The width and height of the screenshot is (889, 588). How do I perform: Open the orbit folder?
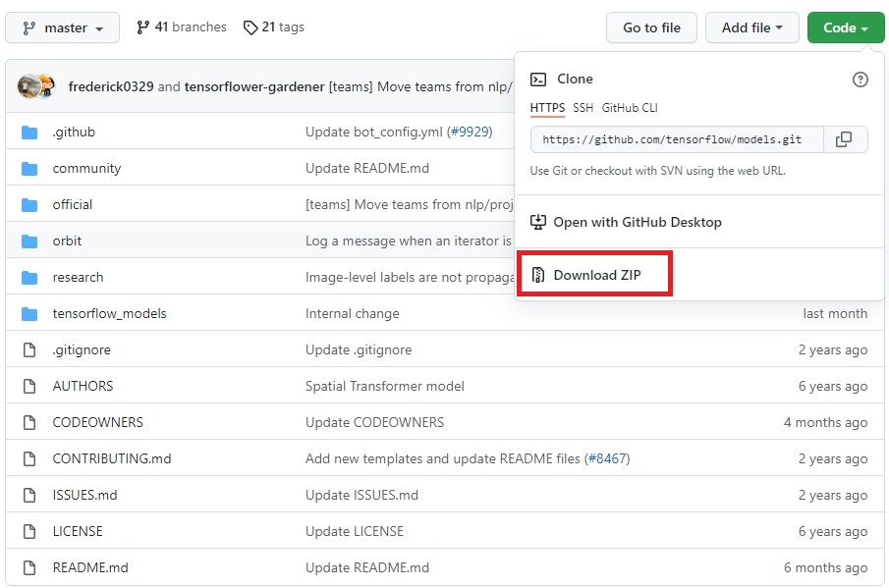tap(67, 241)
